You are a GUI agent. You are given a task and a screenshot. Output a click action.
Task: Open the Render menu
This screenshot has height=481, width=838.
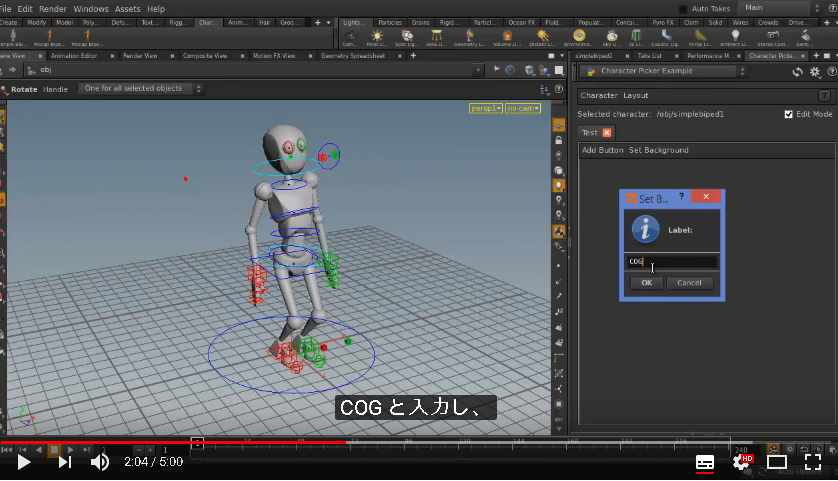[53, 9]
